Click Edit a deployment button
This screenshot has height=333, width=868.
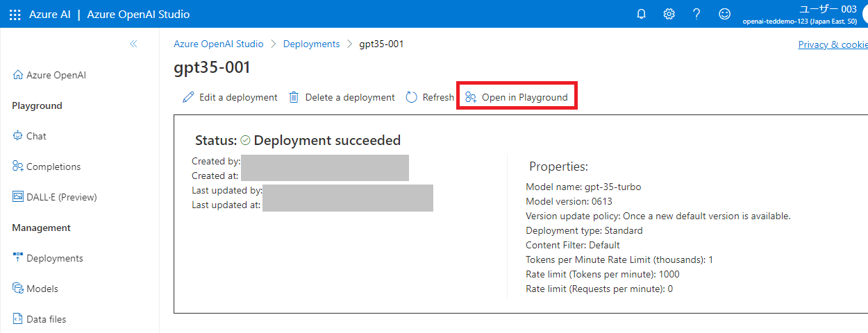[x=230, y=97]
